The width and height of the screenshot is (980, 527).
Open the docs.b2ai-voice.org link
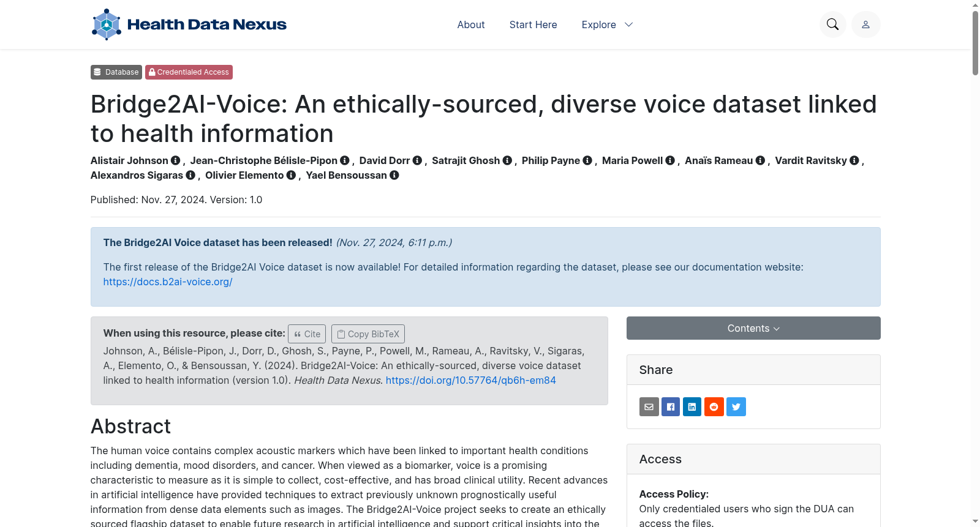pos(168,282)
